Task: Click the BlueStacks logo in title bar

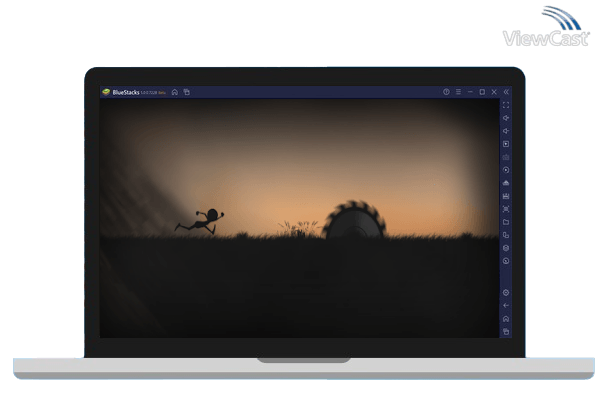Action: 106,92
